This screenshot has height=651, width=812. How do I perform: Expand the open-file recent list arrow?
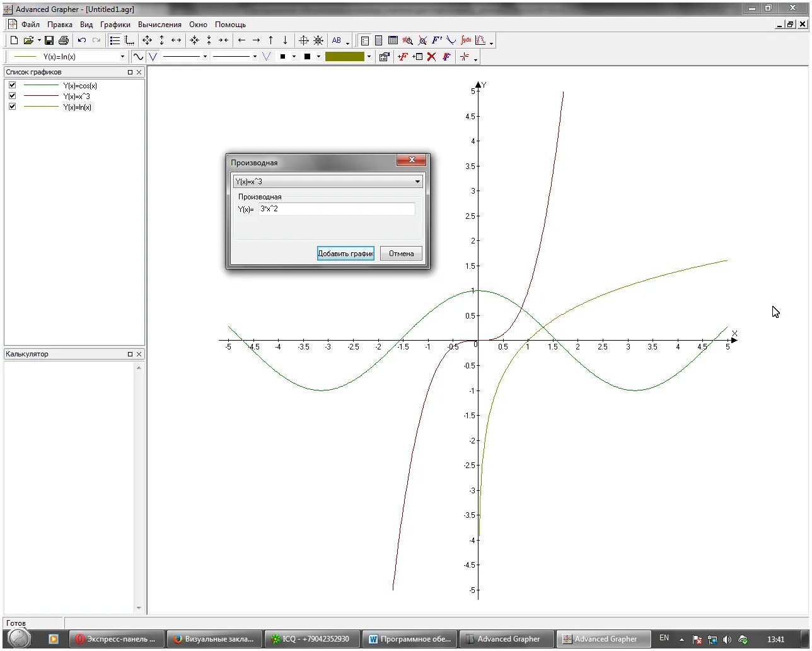pyautogui.click(x=39, y=40)
